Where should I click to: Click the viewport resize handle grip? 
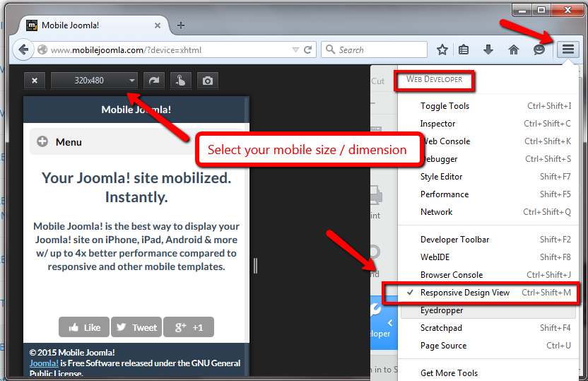click(x=255, y=266)
